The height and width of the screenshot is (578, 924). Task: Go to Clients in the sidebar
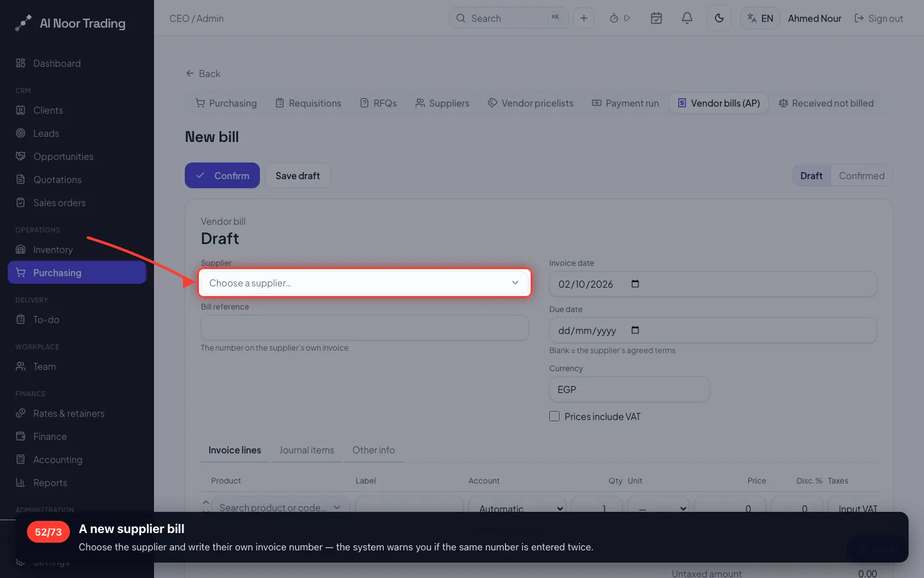coord(77,110)
